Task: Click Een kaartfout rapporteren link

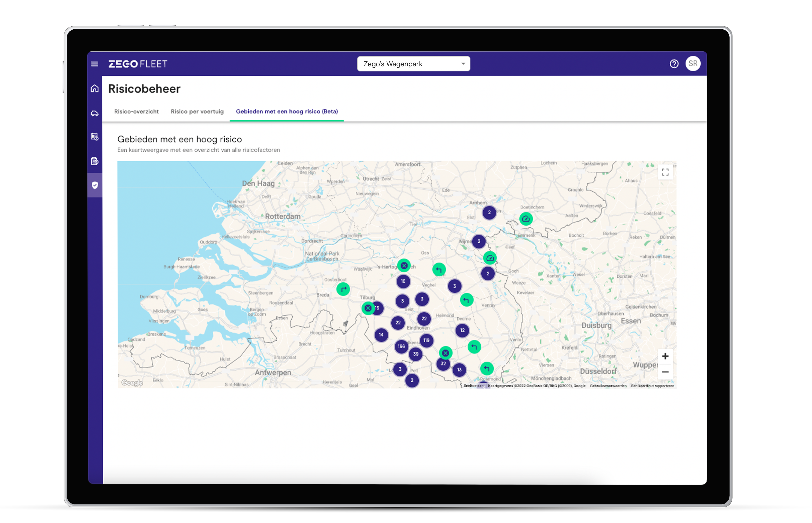Action: 652,386
